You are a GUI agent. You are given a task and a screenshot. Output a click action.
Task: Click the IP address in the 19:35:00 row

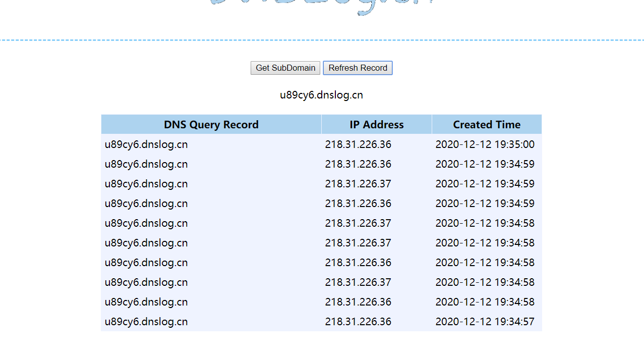(x=358, y=144)
